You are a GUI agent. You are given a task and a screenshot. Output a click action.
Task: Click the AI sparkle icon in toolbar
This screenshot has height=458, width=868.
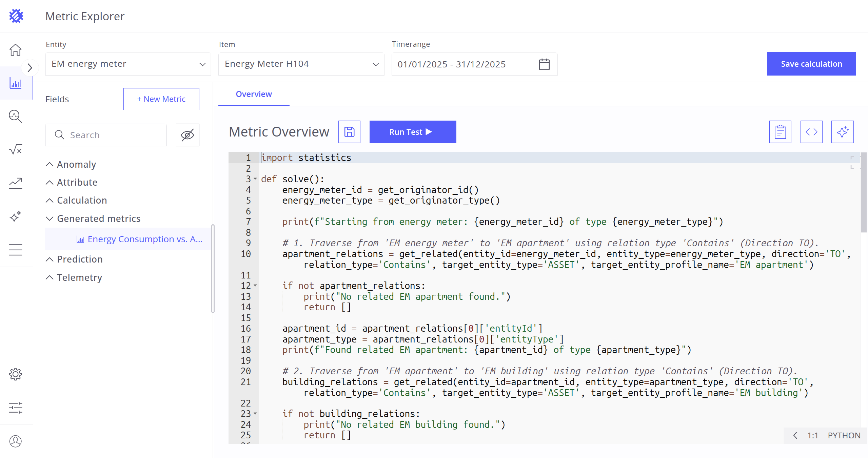point(842,132)
